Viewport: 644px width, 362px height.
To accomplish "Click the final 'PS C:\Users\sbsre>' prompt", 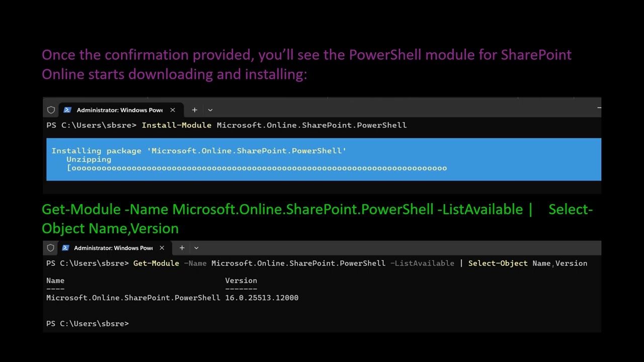I will click(x=88, y=324).
